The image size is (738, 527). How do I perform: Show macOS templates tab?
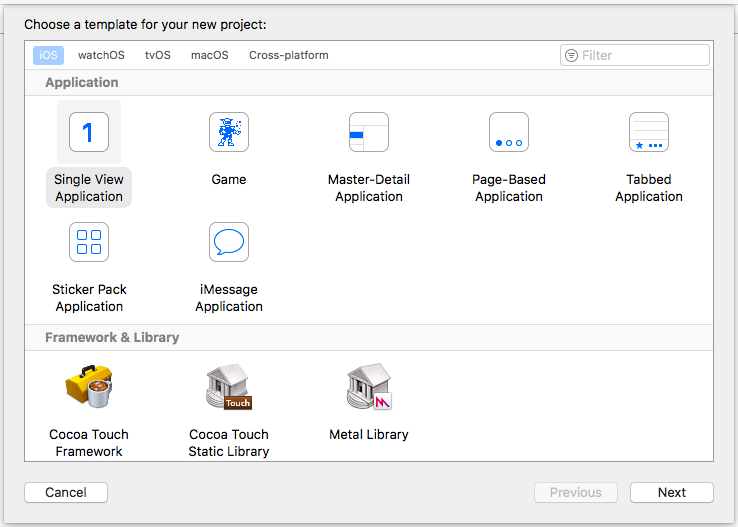(x=209, y=55)
